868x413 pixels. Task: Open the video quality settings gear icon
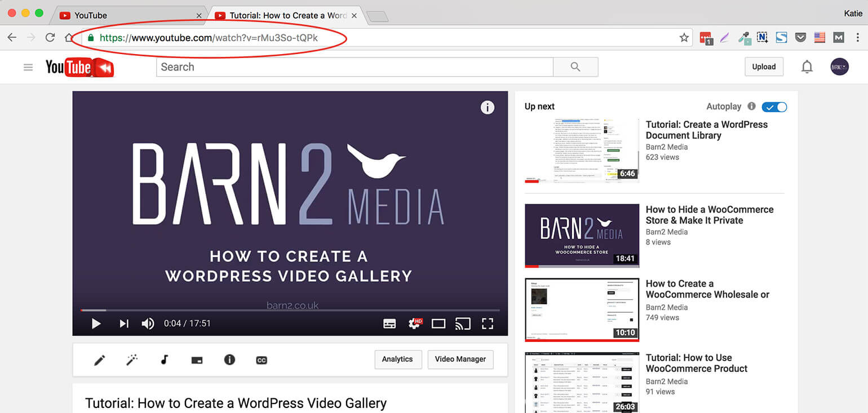(x=414, y=323)
